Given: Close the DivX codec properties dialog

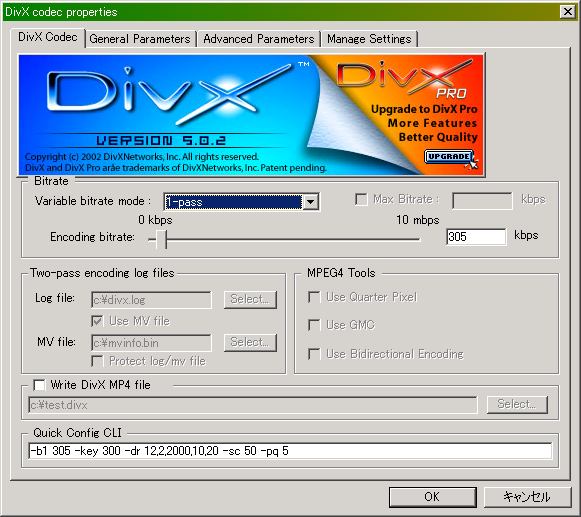Looking at the screenshot, I should tap(567, 12).
